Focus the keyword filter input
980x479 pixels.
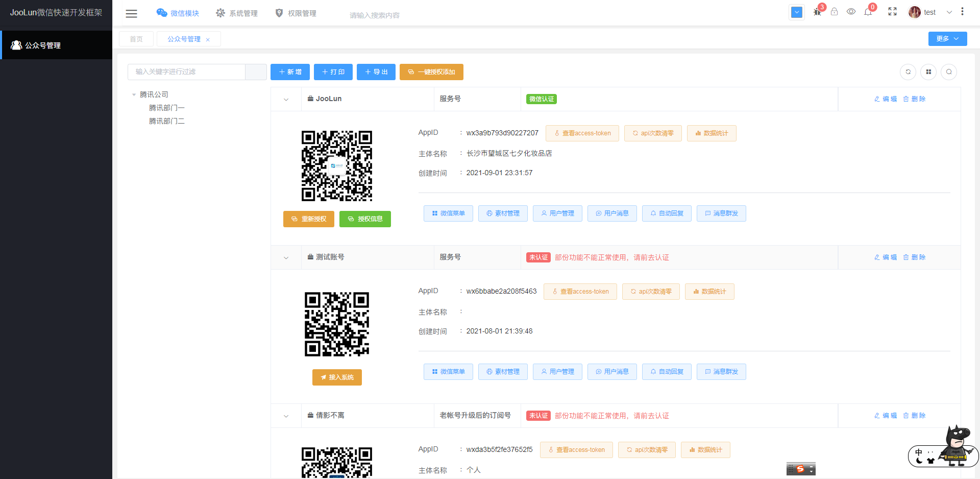click(186, 72)
